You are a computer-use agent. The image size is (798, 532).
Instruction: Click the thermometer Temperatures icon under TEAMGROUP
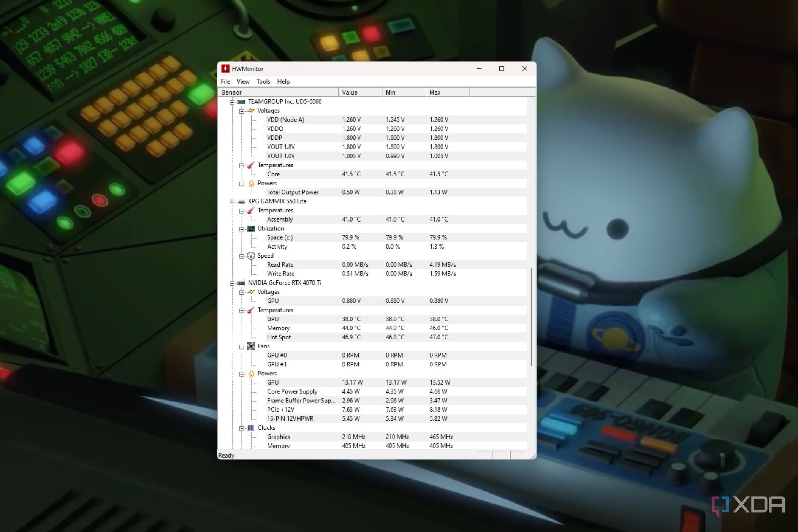pyautogui.click(x=251, y=165)
